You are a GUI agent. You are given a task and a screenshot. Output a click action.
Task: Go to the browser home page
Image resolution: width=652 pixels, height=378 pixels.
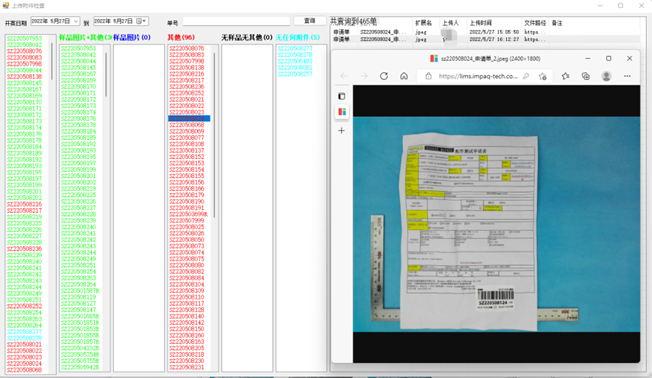point(404,76)
